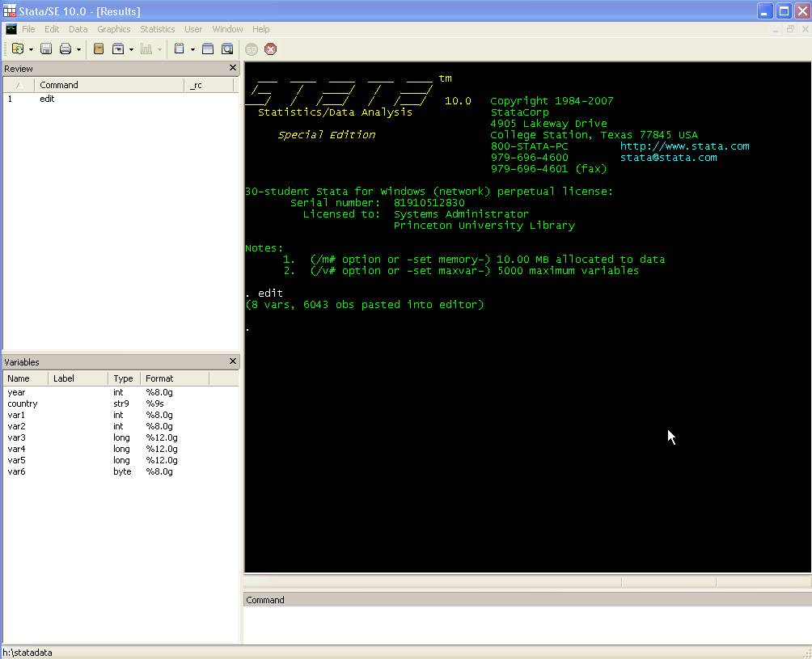The width and height of the screenshot is (812, 659).
Task: Select the country variable in Variables list
Action: [x=23, y=403]
